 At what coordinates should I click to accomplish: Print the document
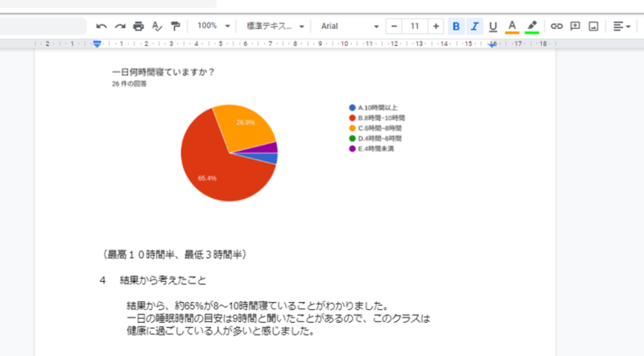[138, 27]
